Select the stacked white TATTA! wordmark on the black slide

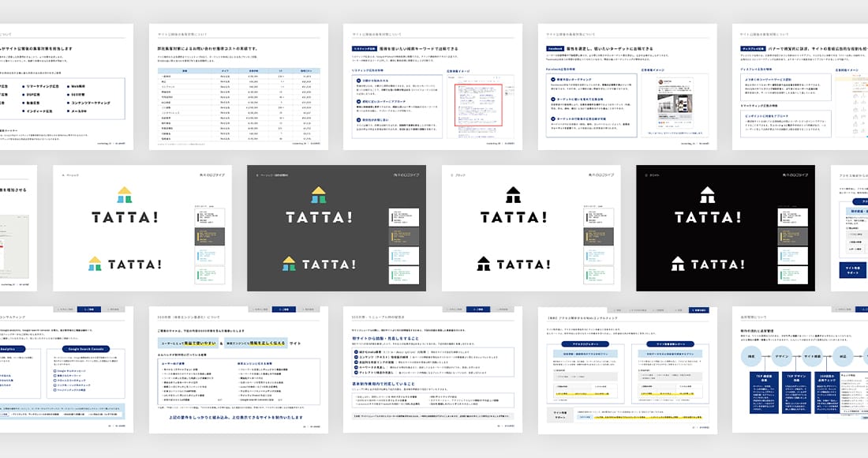coord(708,218)
